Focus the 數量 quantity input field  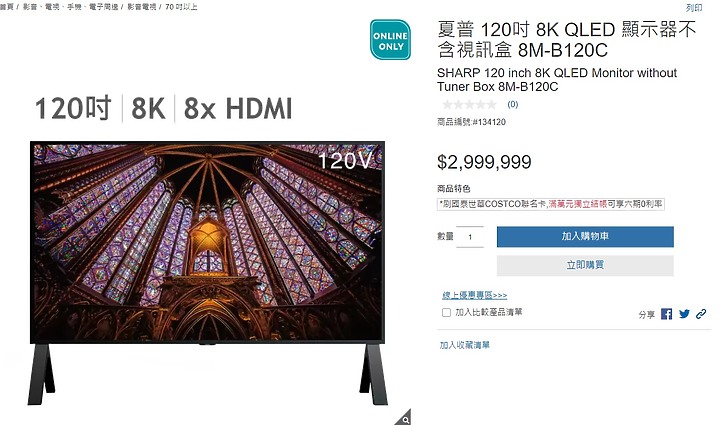(470, 237)
